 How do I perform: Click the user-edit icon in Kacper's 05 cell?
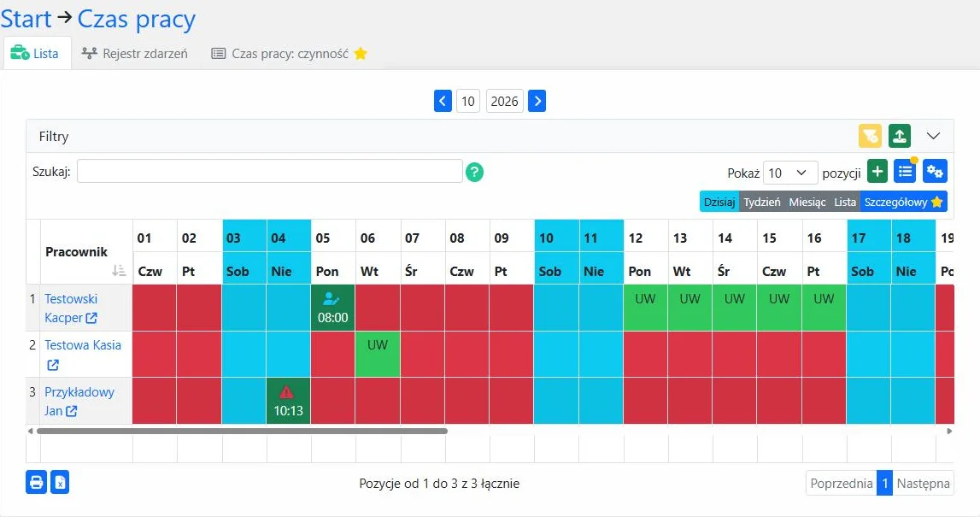tap(332, 299)
